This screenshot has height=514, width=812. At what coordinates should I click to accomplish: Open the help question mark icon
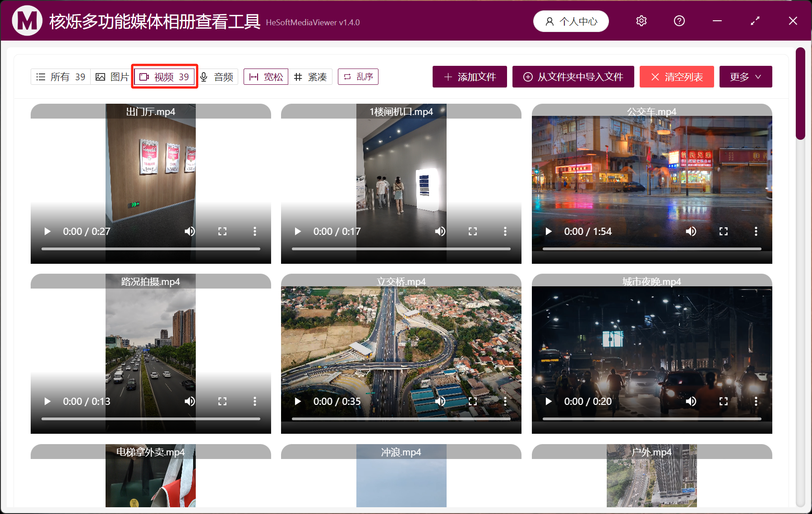pos(679,21)
